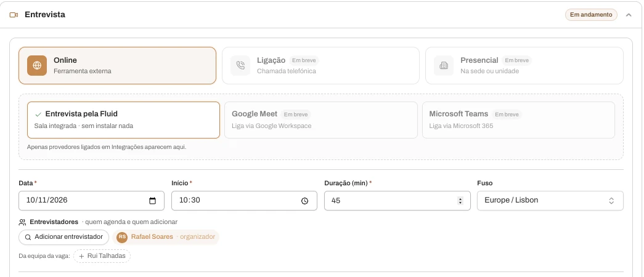Click the Ferramenta externa subtitle text
Image resolution: width=644 pixels, height=277 pixels.
coord(83,71)
